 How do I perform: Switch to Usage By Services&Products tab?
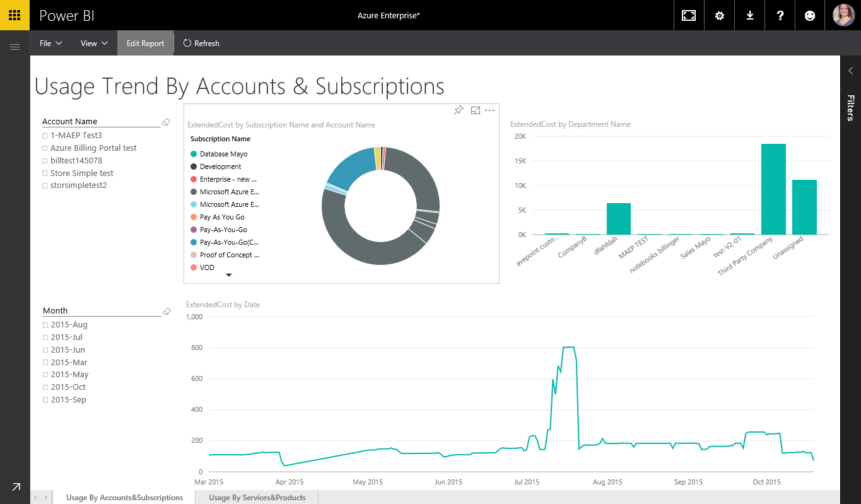[x=257, y=498]
